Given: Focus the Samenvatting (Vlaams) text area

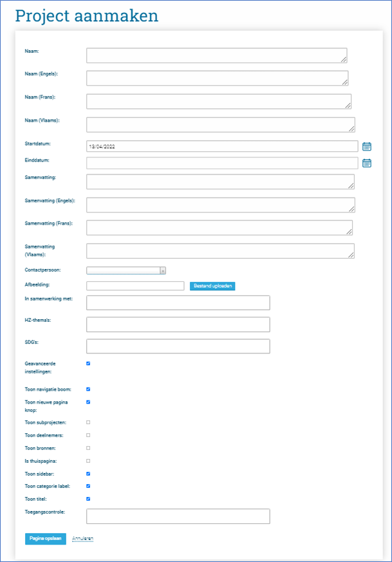Looking at the screenshot, I should [220, 251].
